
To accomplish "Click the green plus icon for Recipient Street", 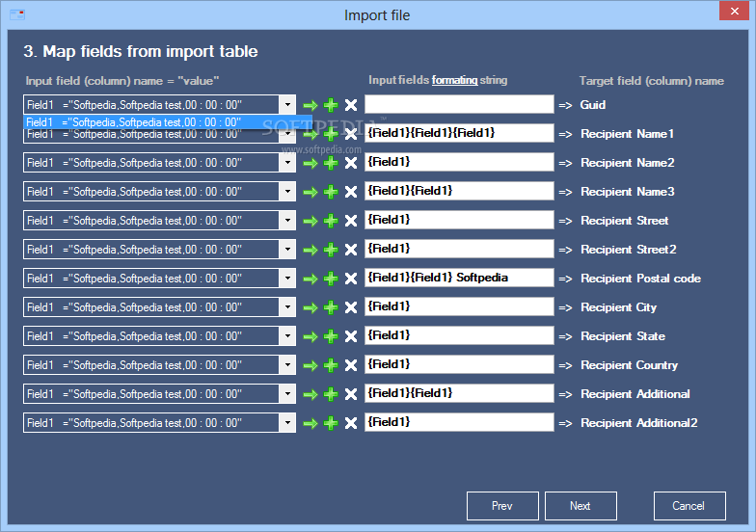I will pyautogui.click(x=331, y=221).
